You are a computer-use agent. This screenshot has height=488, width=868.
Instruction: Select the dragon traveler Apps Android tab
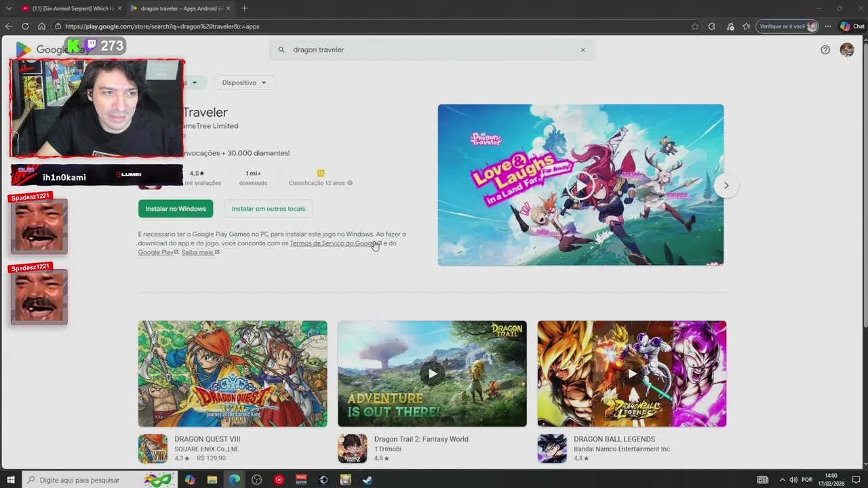180,8
